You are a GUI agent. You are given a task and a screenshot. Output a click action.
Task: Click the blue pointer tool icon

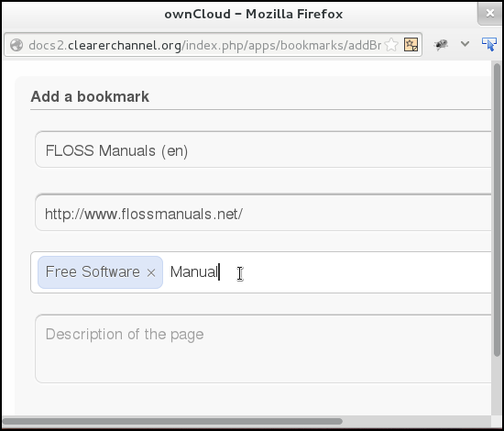point(489,44)
